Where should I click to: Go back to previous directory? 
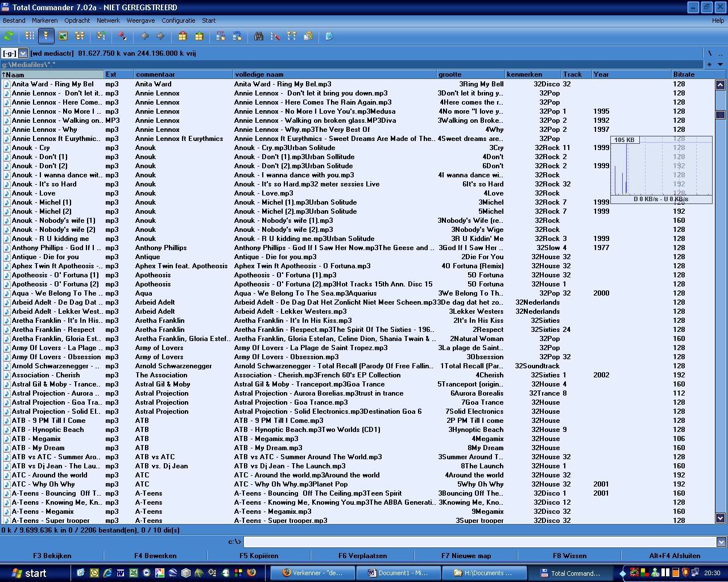144,36
